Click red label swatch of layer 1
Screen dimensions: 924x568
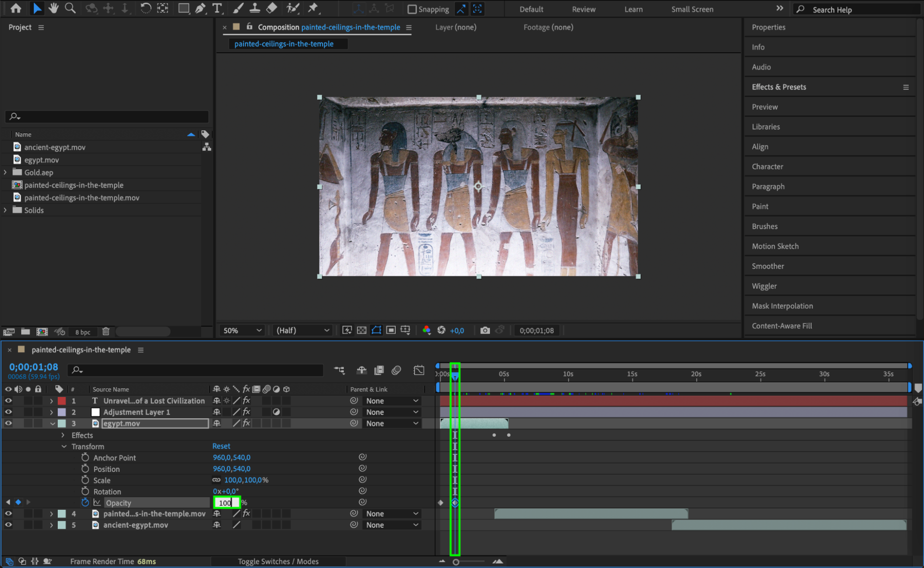click(x=61, y=401)
